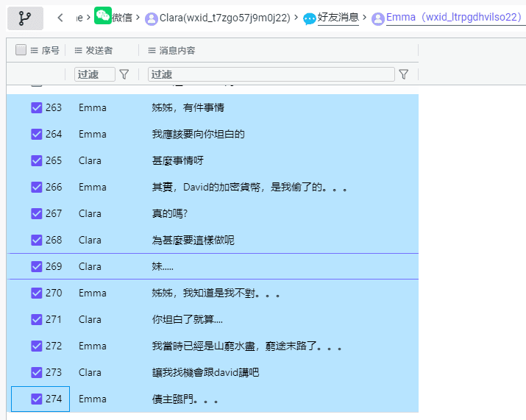Focus the message content 过滤 field
526x420 pixels.
[271, 74]
